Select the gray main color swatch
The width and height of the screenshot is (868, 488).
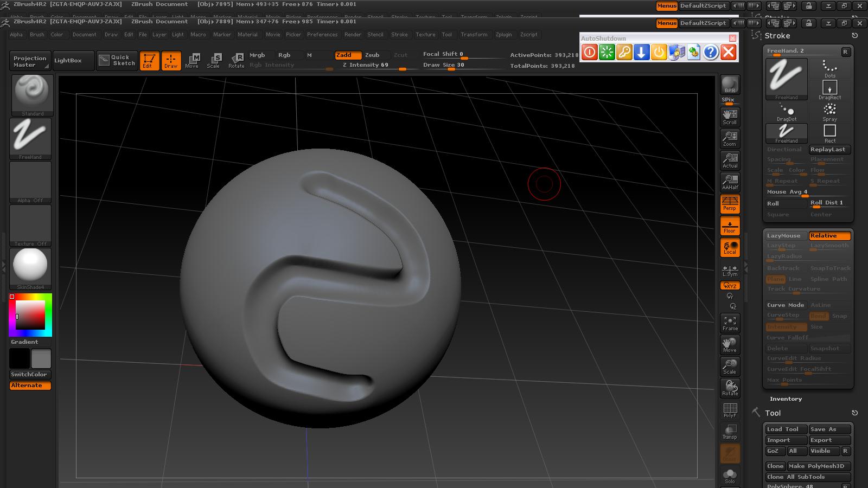tap(41, 358)
